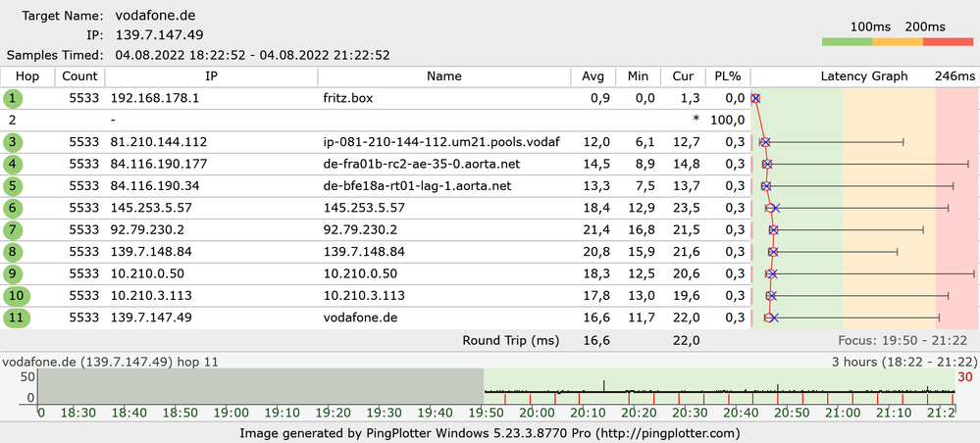
Task: Click the 19:50 focus start on timeline
Action: pos(484,414)
